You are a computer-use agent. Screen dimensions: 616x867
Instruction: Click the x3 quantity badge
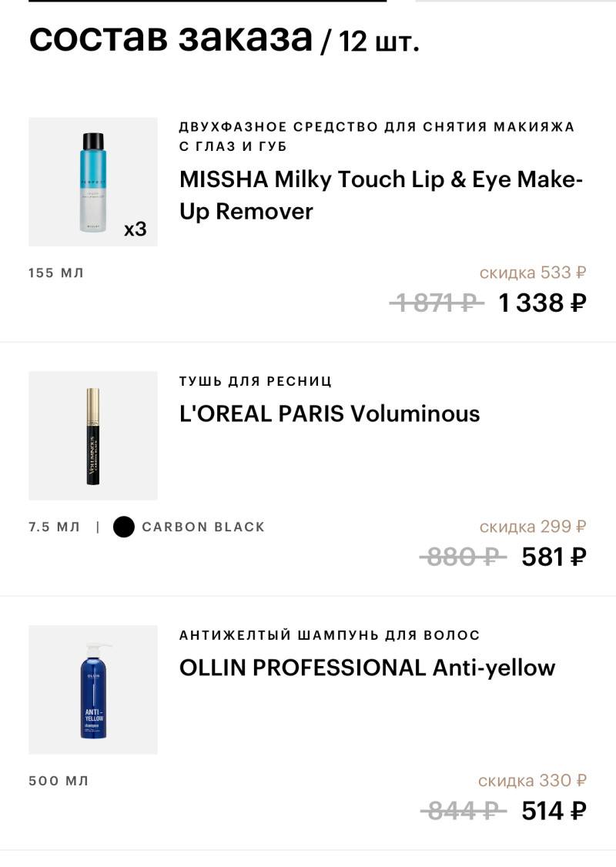click(135, 229)
